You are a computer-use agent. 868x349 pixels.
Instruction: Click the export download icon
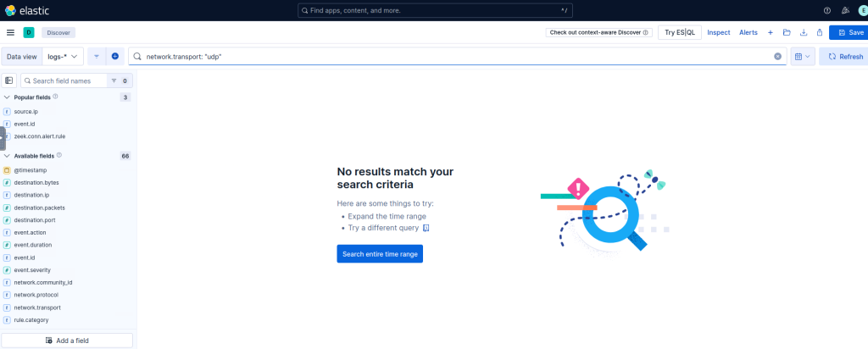coord(804,32)
